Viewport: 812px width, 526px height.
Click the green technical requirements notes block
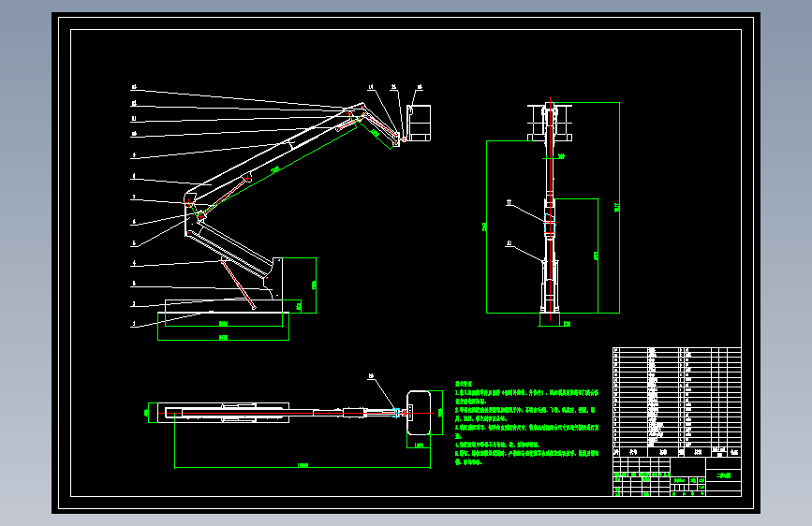point(526,423)
